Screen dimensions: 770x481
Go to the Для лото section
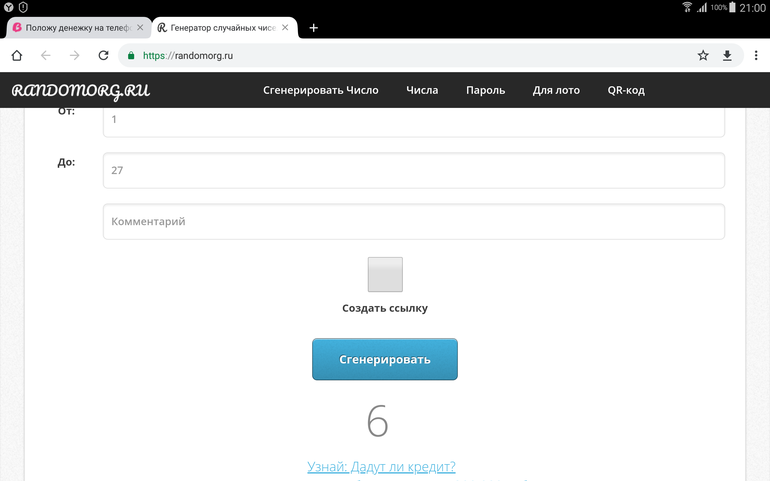(556, 90)
